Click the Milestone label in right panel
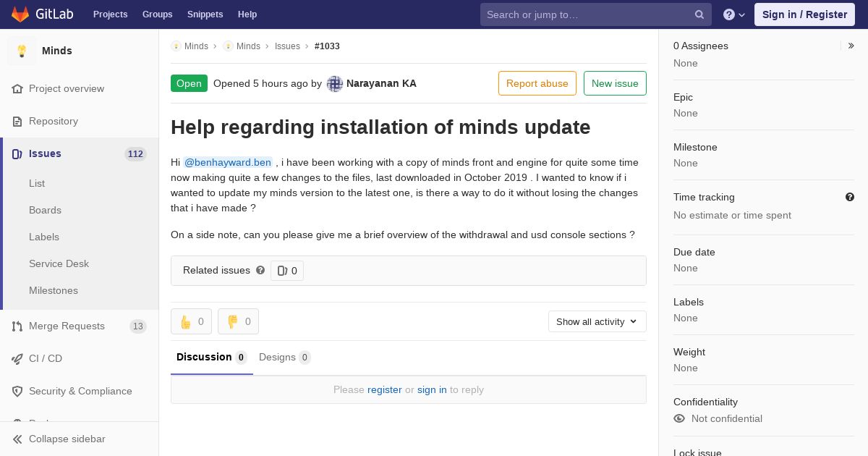The height and width of the screenshot is (456, 868). [695, 147]
